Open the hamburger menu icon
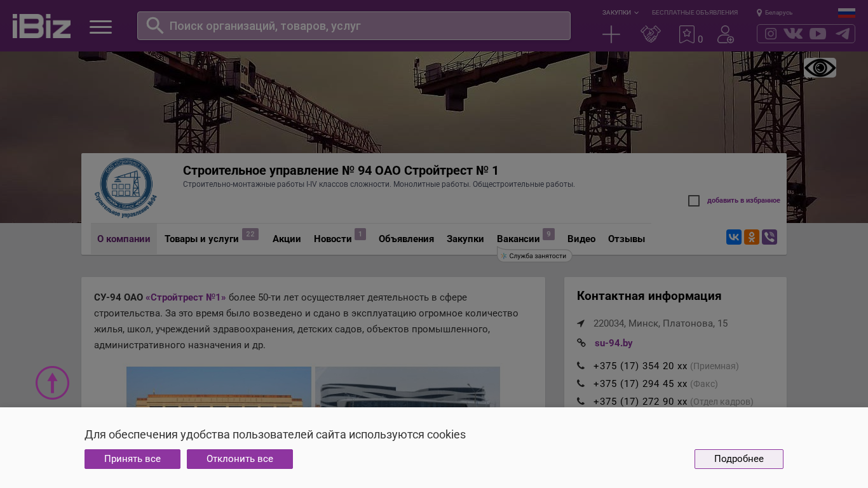The width and height of the screenshot is (868, 488). [100, 27]
